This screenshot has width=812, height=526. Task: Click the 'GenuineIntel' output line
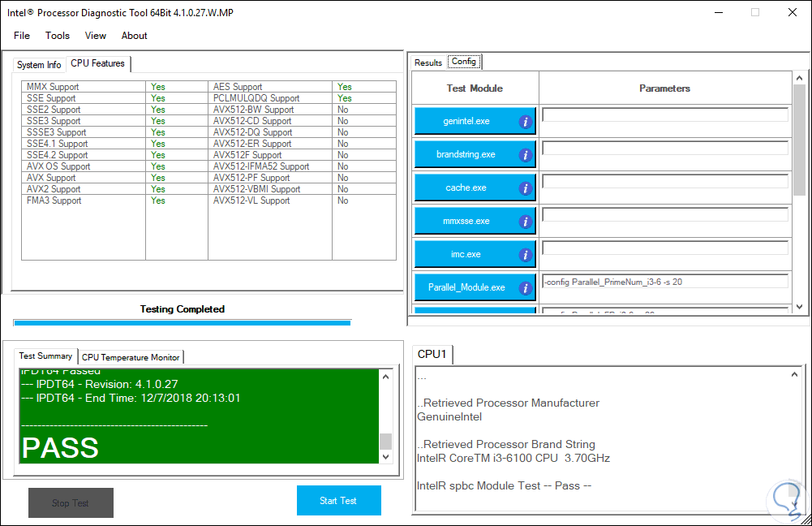click(449, 416)
